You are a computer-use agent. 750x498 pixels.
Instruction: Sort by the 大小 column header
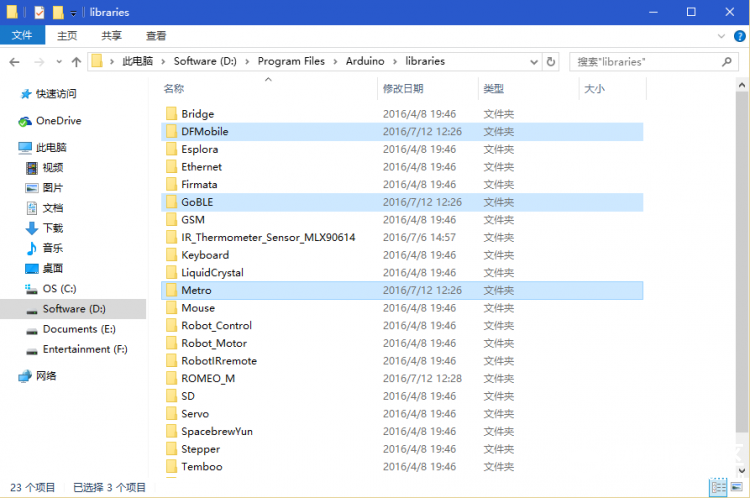595,89
